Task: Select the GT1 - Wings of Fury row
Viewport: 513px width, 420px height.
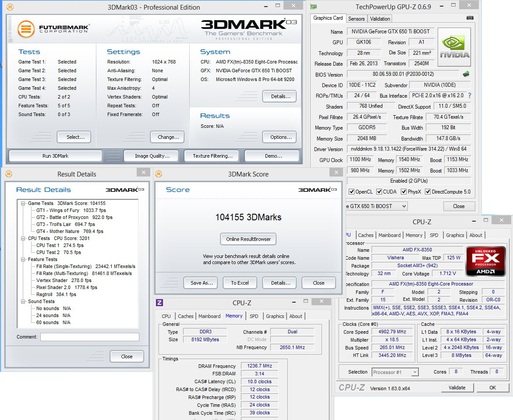Action: pos(71,210)
